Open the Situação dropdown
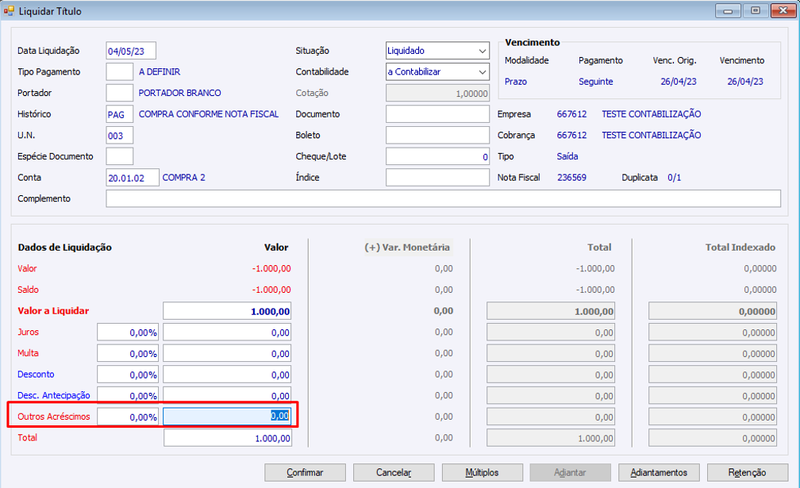This screenshot has width=800, height=488. (x=437, y=51)
